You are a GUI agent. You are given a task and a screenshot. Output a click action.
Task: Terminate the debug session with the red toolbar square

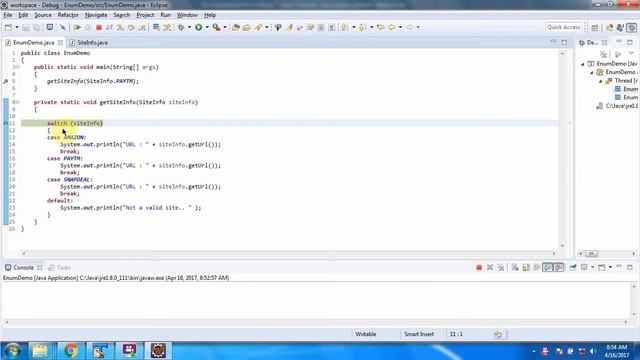tap(98, 27)
